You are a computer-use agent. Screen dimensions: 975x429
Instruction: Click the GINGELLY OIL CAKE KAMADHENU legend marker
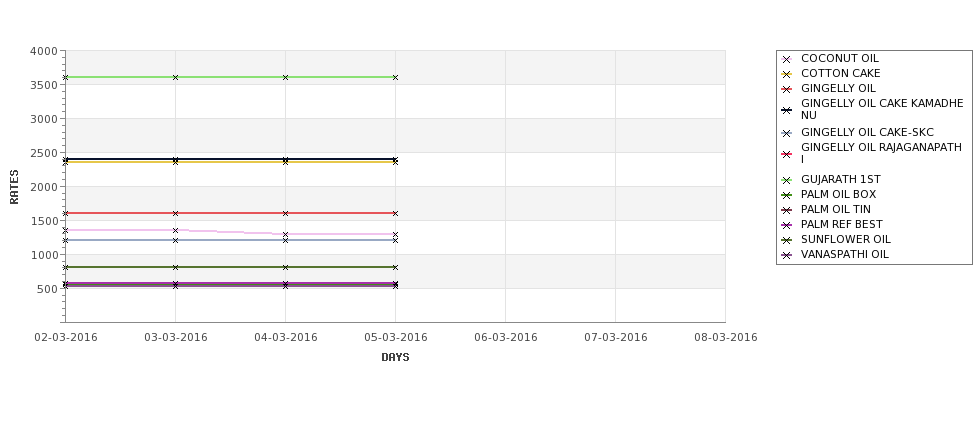click(x=786, y=110)
